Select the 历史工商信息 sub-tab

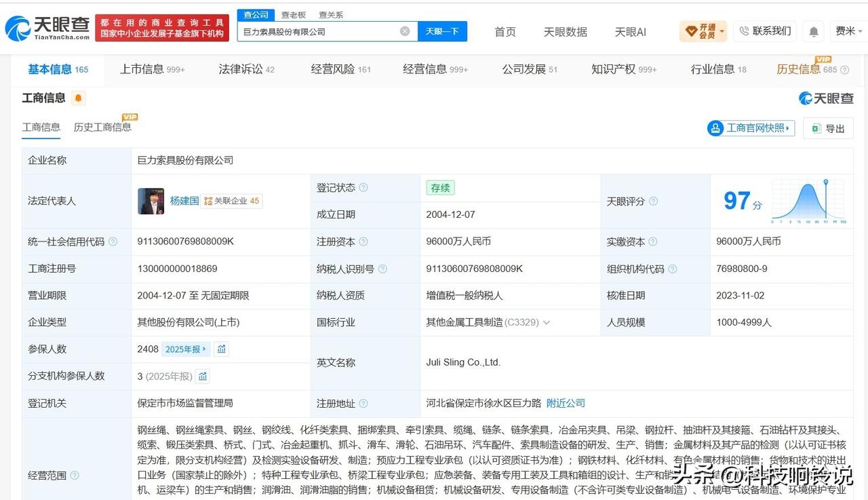[102, 127]
